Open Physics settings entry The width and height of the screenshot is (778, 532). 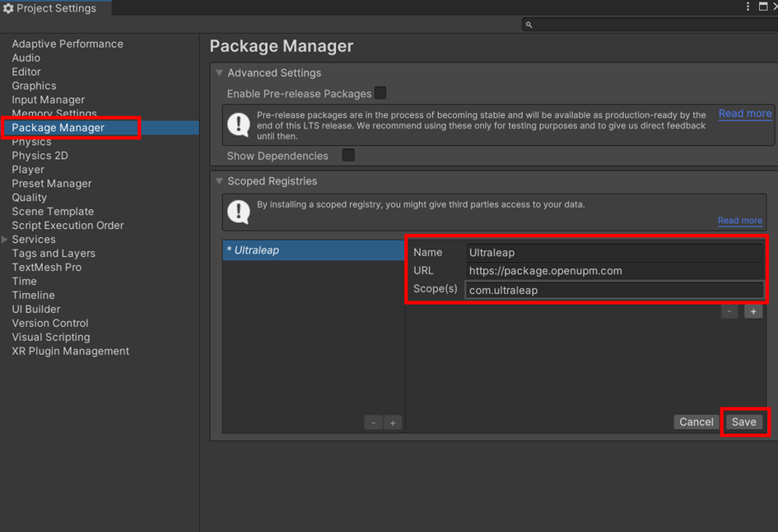31,142
